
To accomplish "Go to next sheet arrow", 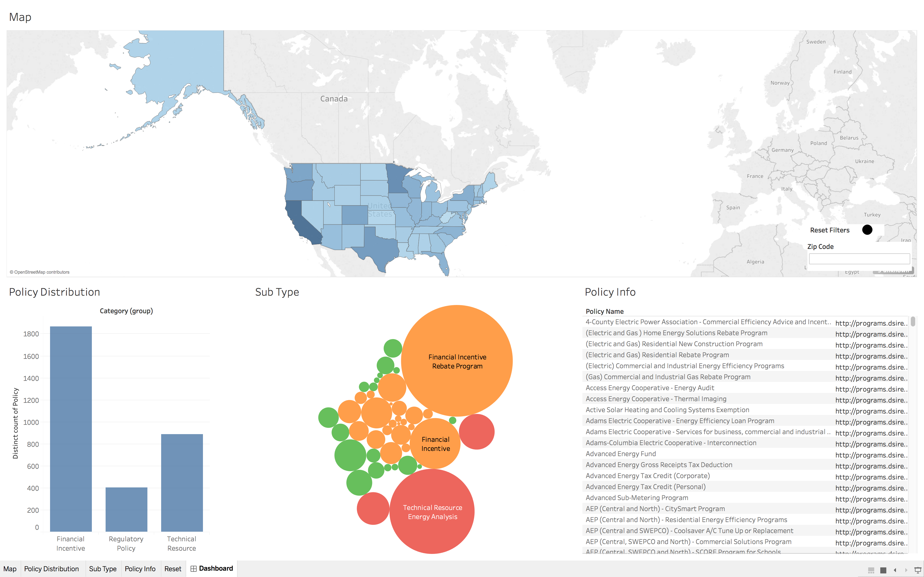I will (x=906, y=570).
